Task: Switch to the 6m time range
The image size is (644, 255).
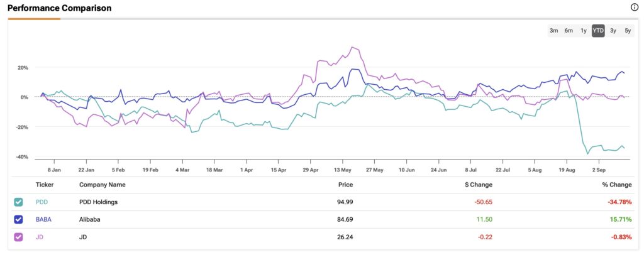Action: tap(569, 31)
